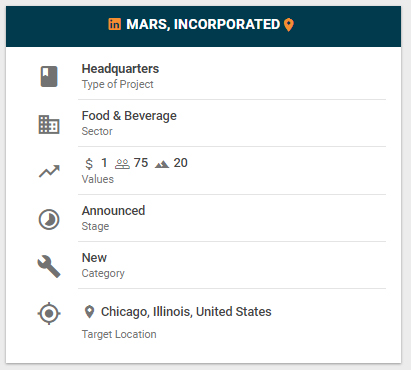Select the Chicago, Illinois, United States location
Viewport: 411px width, 370px height.
186,312
